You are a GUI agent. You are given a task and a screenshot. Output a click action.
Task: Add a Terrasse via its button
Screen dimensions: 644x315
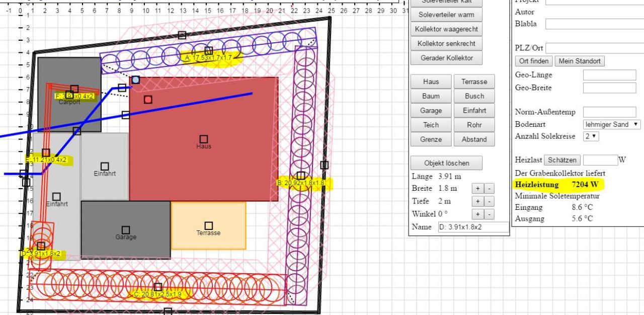tap(474, 82)
